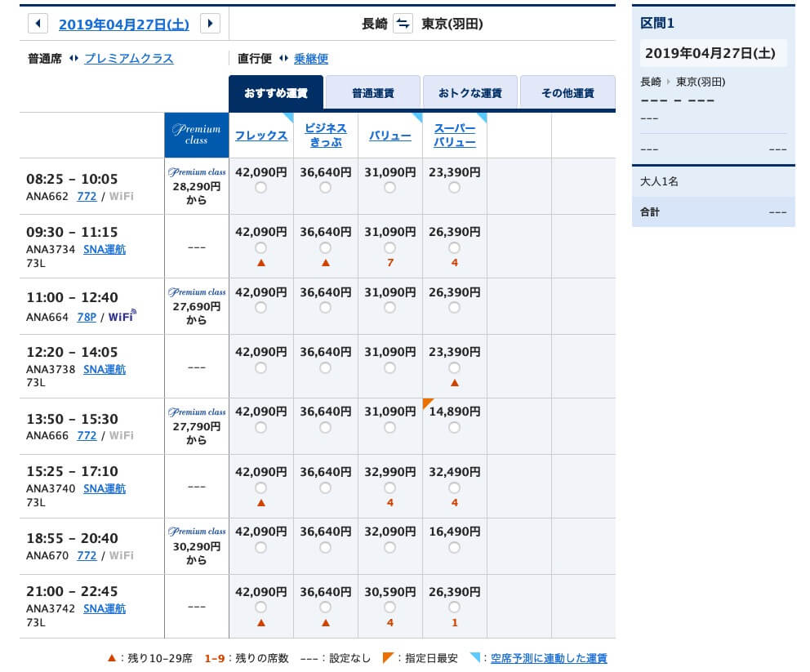This screenshot has height=672, width=810.
Task: Select バリュー 32,090円 for the 18:55 flight
Action: [x=390, y=548]
